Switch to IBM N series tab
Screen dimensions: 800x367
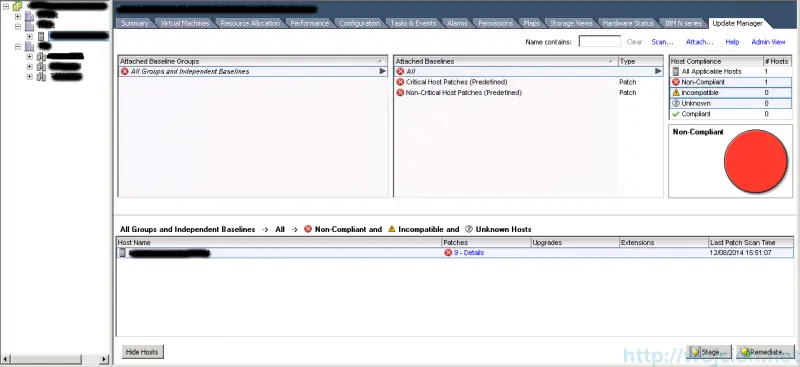tap(683, 23)
